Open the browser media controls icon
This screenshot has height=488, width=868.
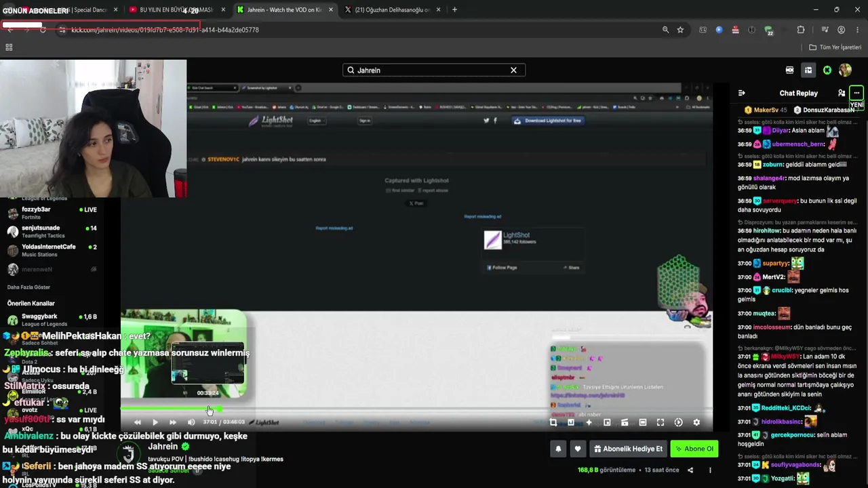[825, 30]
